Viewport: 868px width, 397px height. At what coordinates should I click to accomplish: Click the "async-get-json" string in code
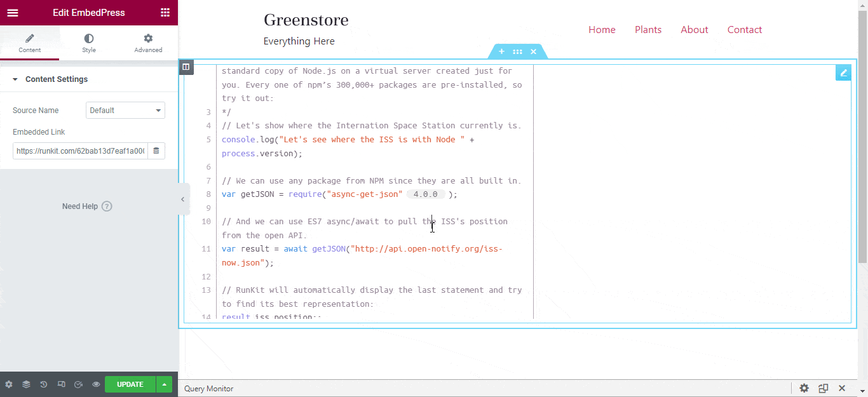click(365, 194)
